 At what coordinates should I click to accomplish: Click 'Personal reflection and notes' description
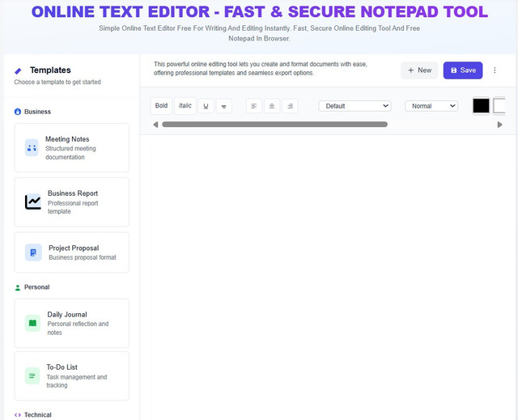(78, 329)
